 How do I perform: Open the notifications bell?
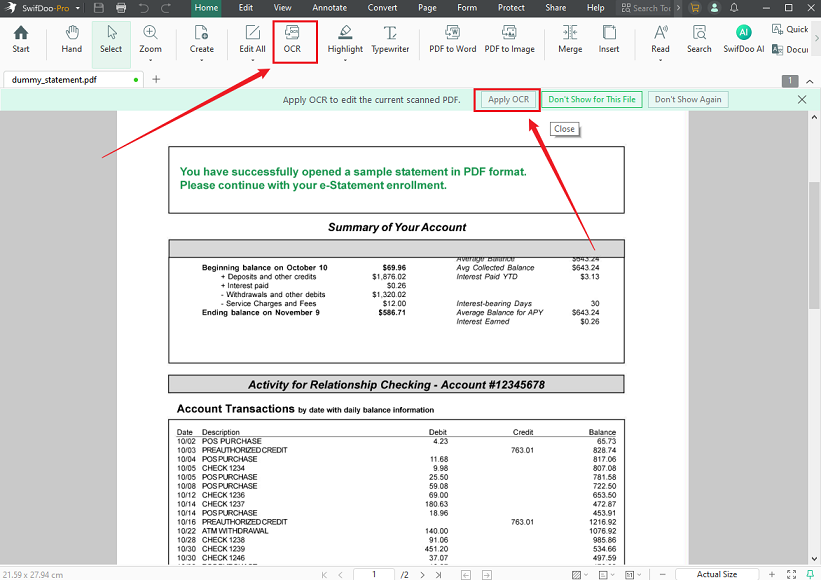tap(734, 8)
